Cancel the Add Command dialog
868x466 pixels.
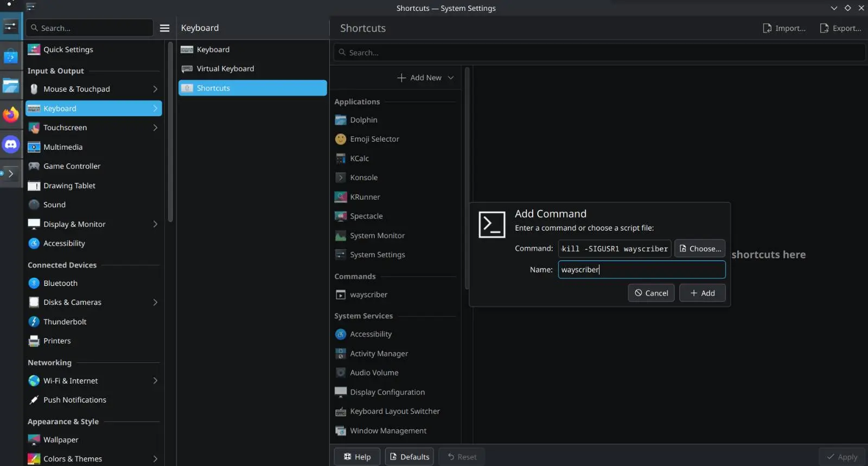pos(651,293)
